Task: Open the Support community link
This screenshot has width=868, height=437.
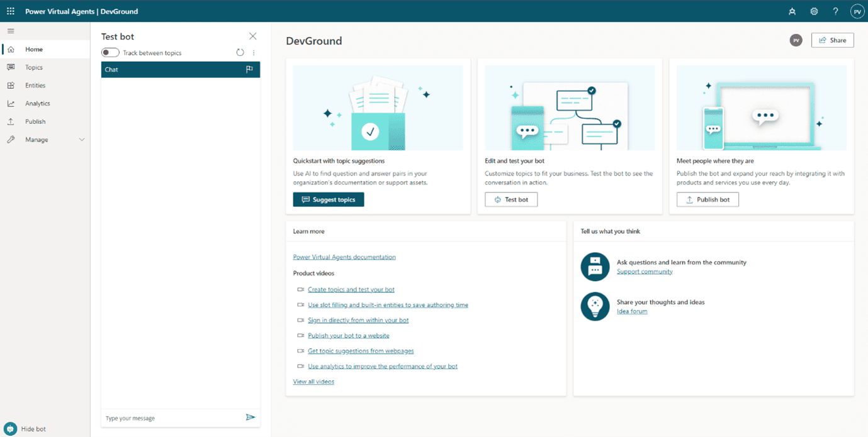Action: click(x=645, y=272)
